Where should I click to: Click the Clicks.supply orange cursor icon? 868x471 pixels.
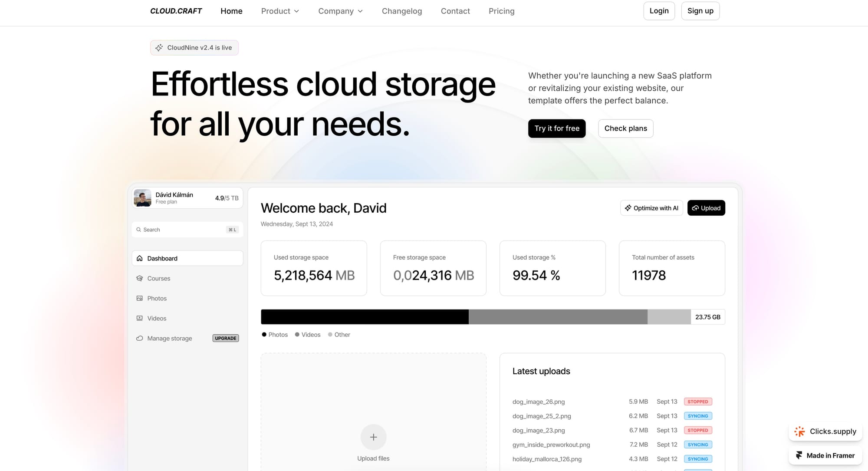799,431
